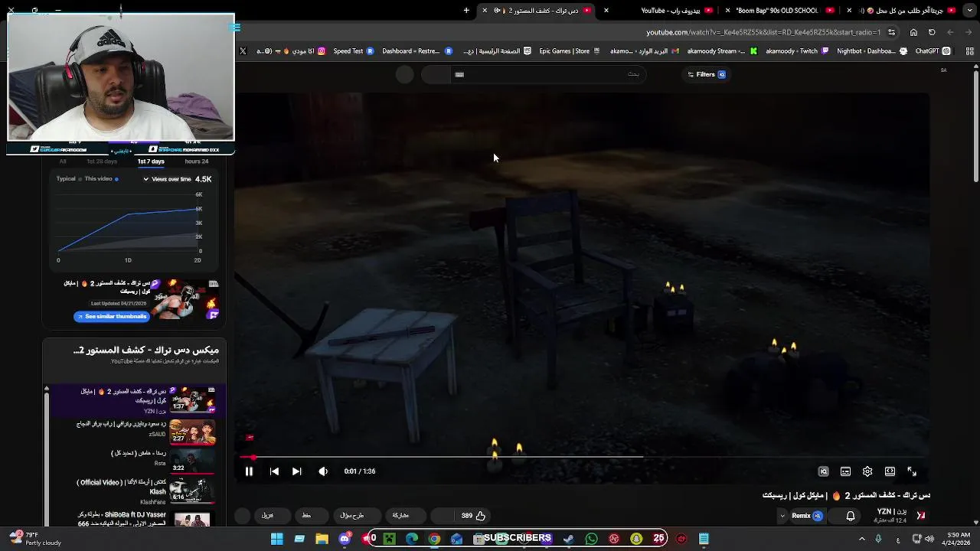The width and height of the screenshot is (980, 551).
Task: Select the 'Last 28 days' tab
Action: (102, 161)
